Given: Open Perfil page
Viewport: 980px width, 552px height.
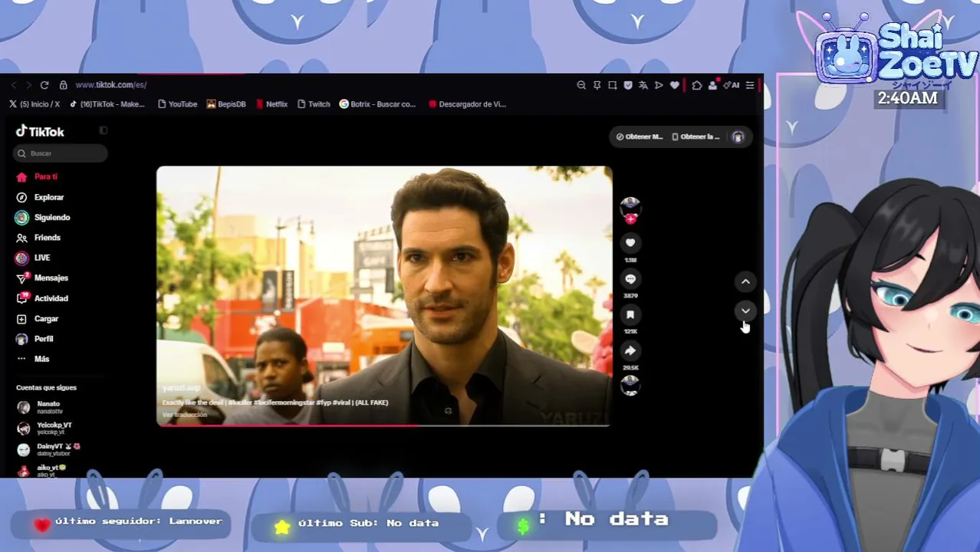Looking at the screenshot, I should tap(35, 339).
